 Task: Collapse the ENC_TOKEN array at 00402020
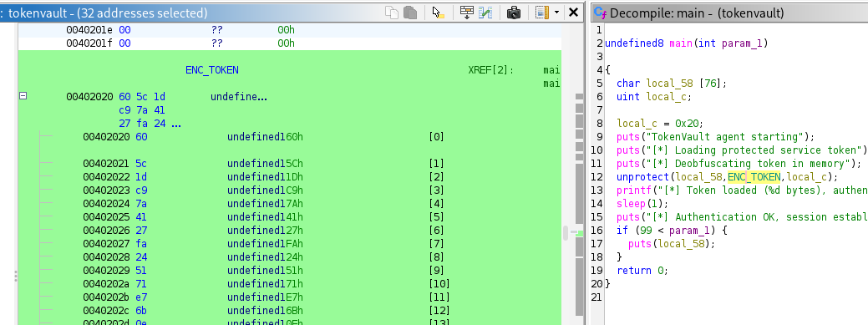click(23, 95)
